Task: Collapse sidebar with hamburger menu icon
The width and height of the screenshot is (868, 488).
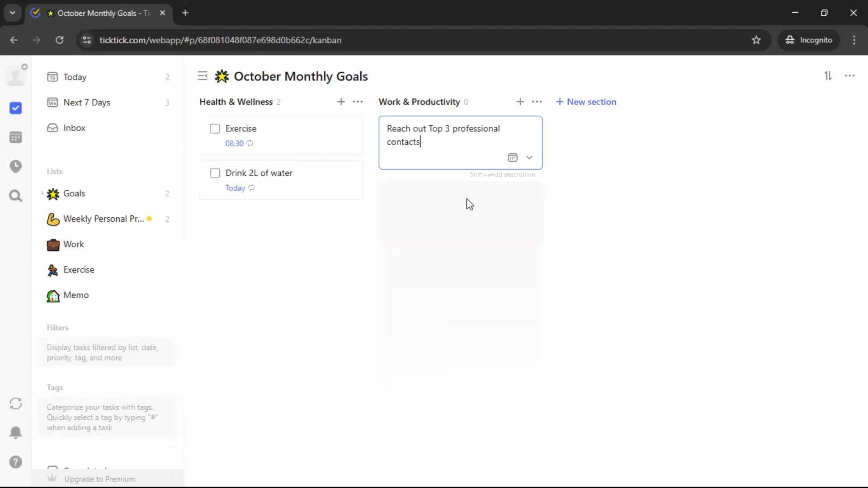Action: click(x=203, y=76)
